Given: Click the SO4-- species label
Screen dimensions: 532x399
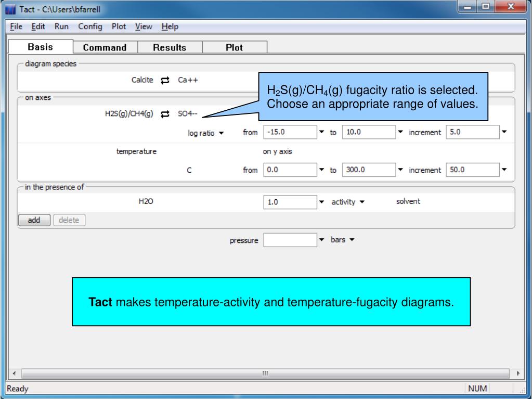Looking at the screenshot, I should [x=188, y=113].
